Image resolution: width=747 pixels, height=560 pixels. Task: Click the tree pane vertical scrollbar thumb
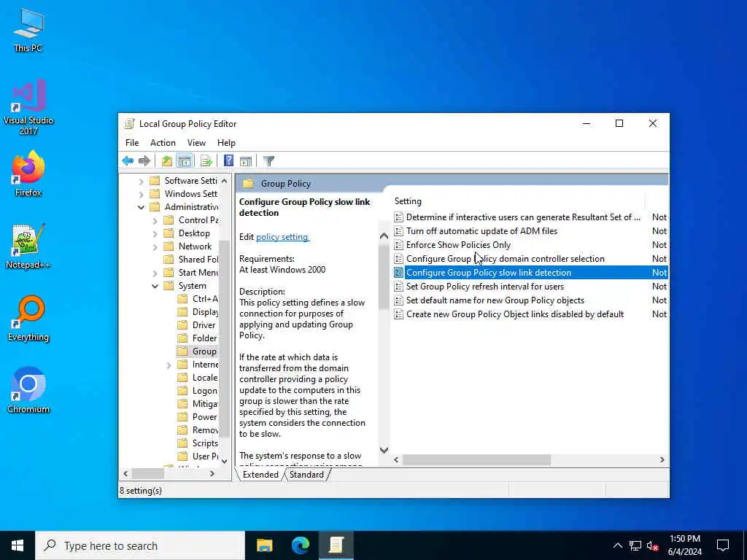click(224, 338)
